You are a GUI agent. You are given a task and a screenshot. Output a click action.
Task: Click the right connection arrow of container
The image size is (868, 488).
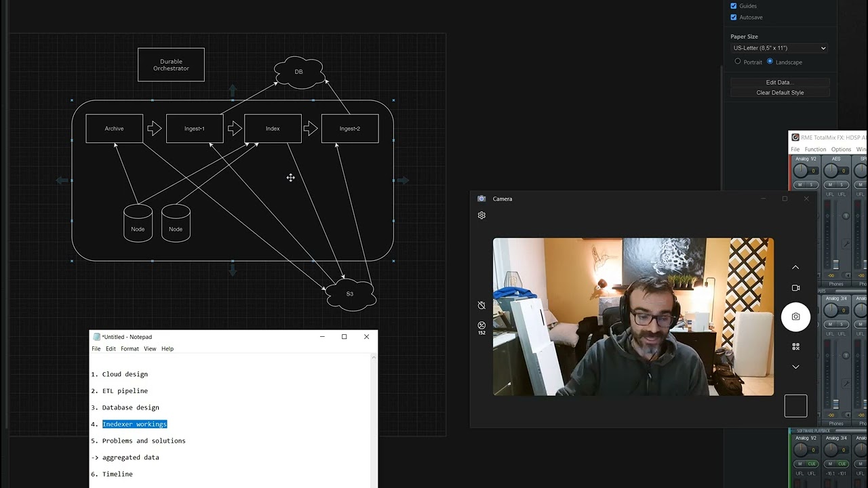[x=403, y=180]
